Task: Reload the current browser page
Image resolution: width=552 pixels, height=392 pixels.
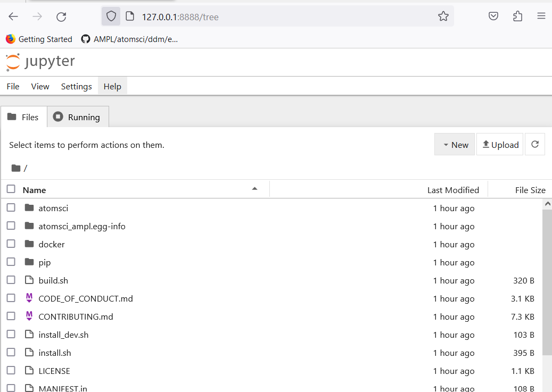Action: point(61,16)
